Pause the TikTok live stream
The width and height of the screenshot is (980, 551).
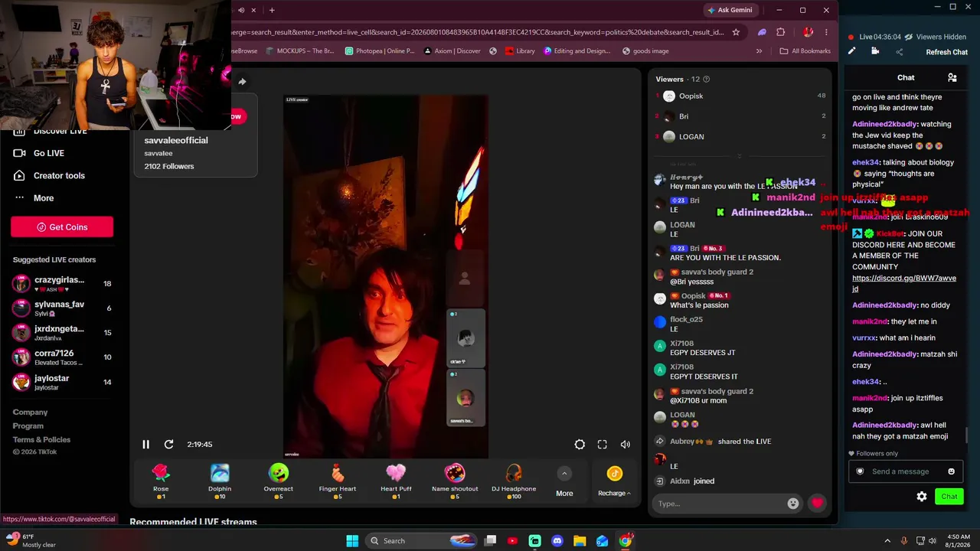coord(145,445)
